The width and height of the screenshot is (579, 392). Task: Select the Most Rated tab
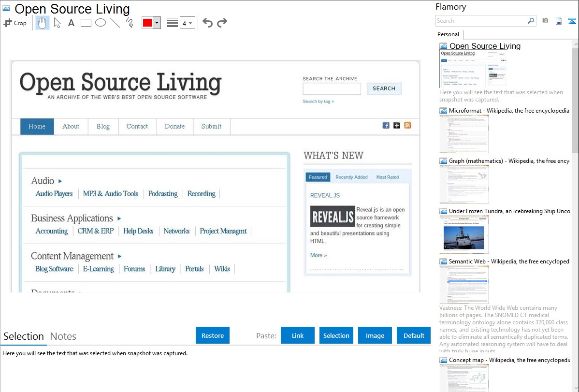point(387,177)
